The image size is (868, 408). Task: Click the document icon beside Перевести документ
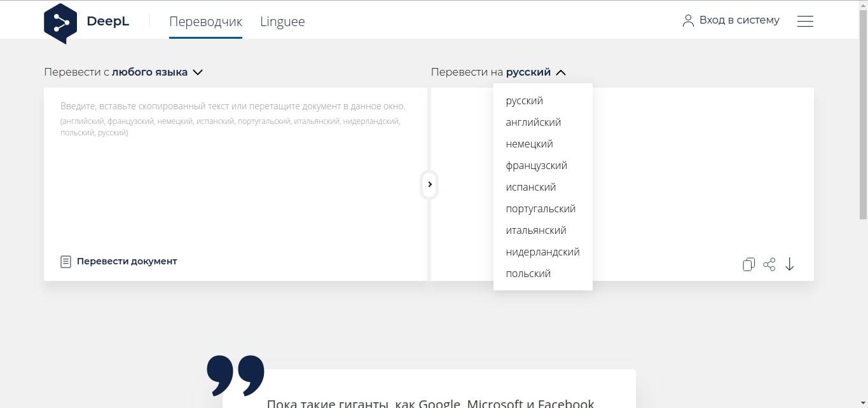point(65,261)
